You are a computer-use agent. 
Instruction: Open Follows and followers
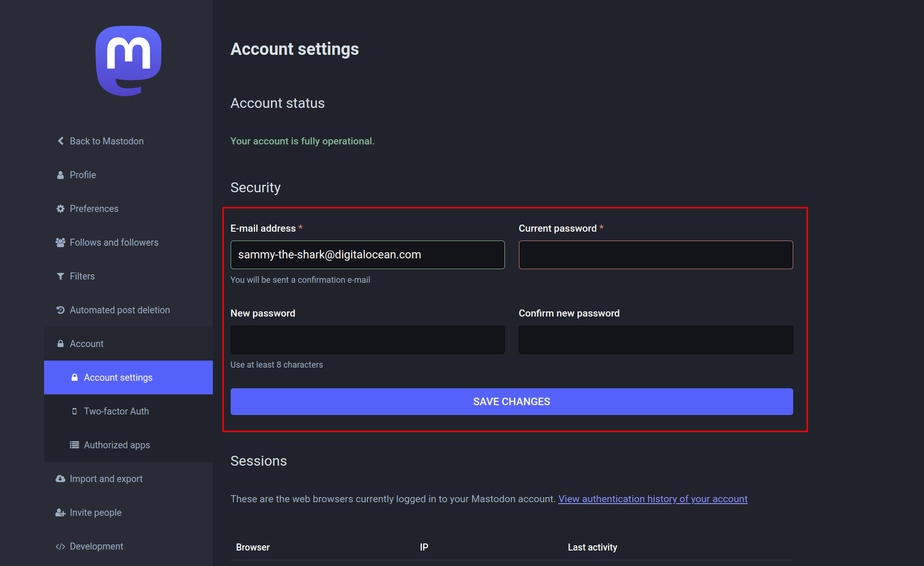pyautogui.click(x=128, y=242)
